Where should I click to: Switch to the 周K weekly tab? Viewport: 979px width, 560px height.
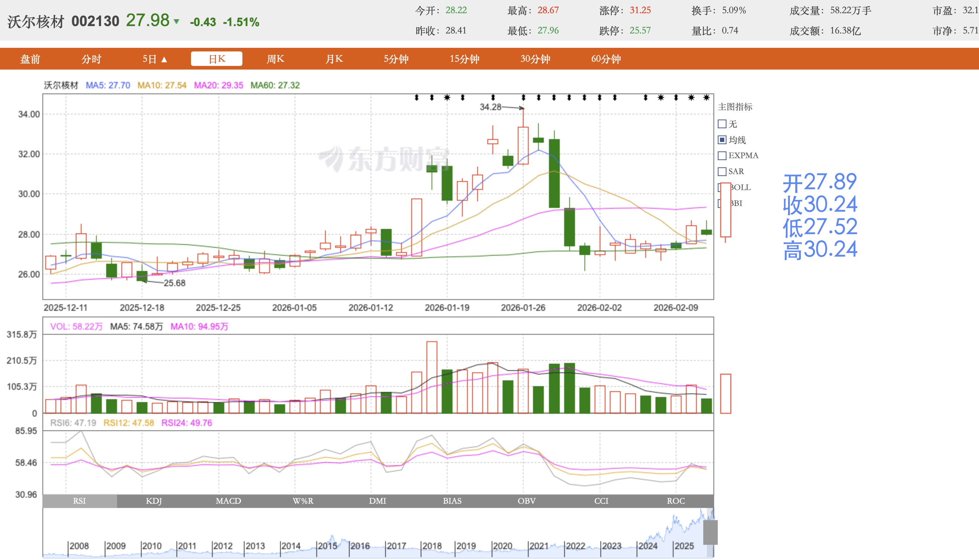point(275,59)
